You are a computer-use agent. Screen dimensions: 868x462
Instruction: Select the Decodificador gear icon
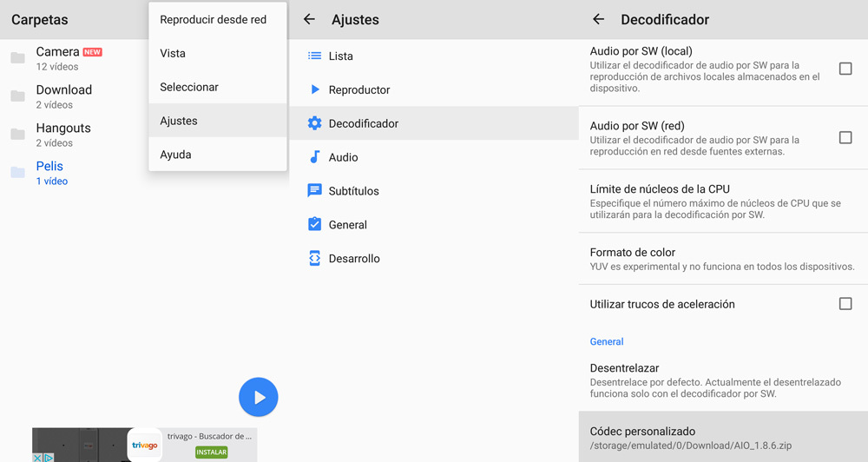pyautogui.click(x=314, y=123)
